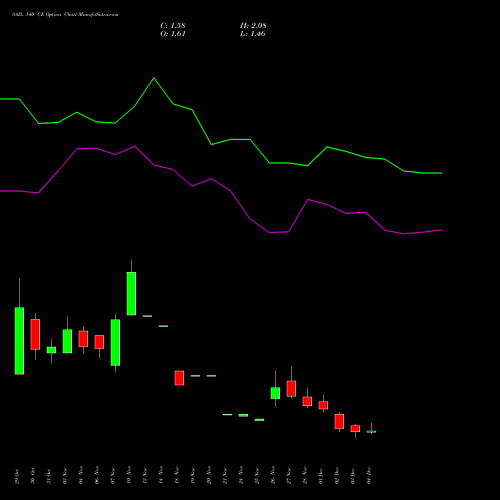Click the '03 Dec' date axis label
The image size is (500, 500).
[x=353, y=476]
